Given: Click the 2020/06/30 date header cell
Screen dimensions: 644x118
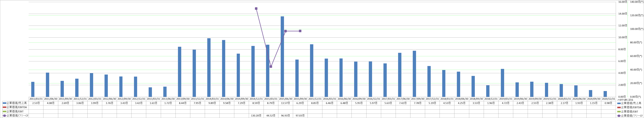Looking at the screenshot, I should (x=579, y=99).
